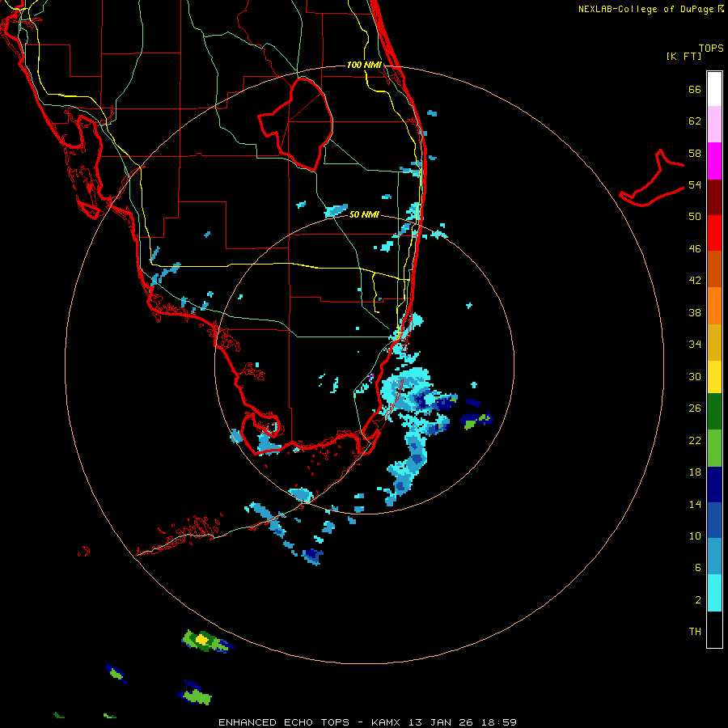
Task: Pick the dark maroon legend swatch
Action: pos(714,197)
